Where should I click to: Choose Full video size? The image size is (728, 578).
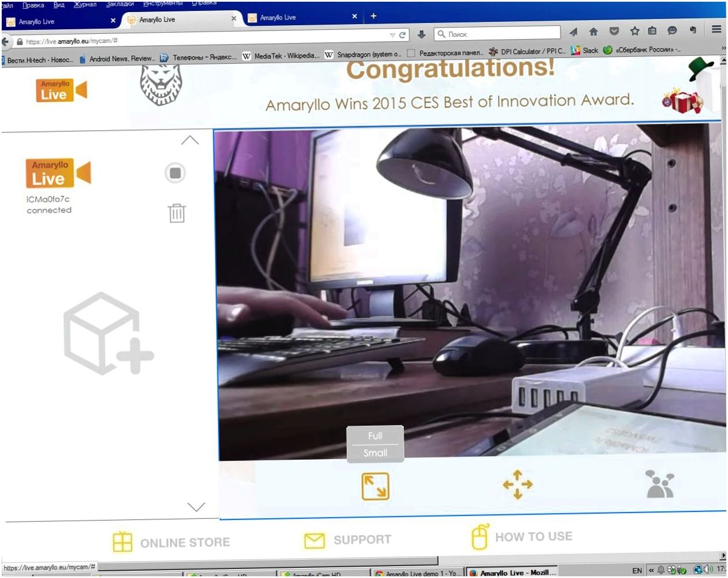(375, 436)
